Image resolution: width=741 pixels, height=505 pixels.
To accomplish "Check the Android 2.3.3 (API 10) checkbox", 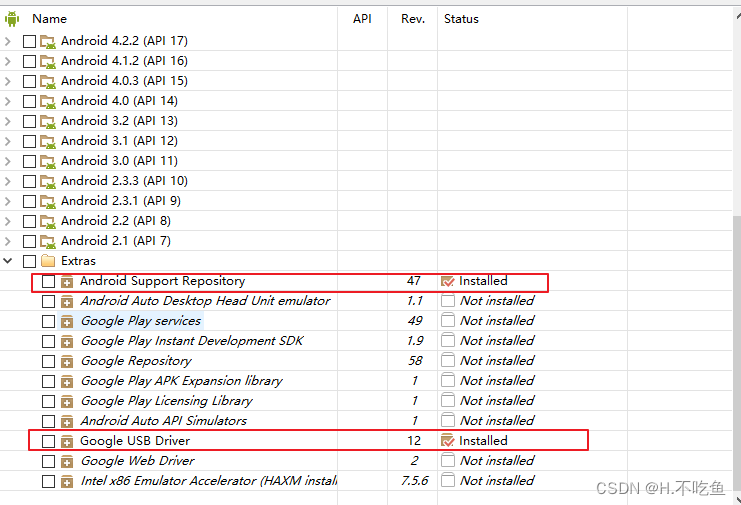I will coord(29,181).
